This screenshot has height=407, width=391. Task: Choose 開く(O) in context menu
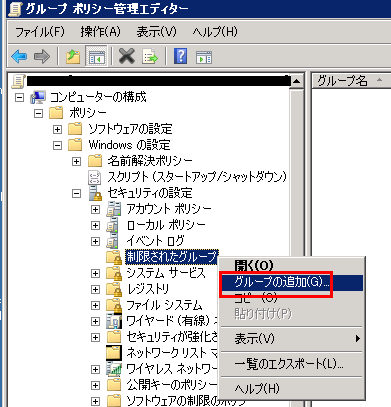click(x=291, y=266)
